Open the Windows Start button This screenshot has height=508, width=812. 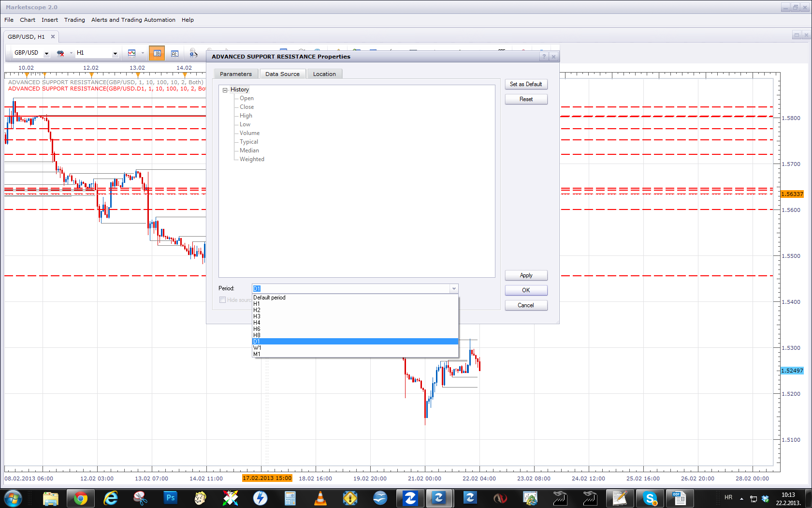coord(13,498)
